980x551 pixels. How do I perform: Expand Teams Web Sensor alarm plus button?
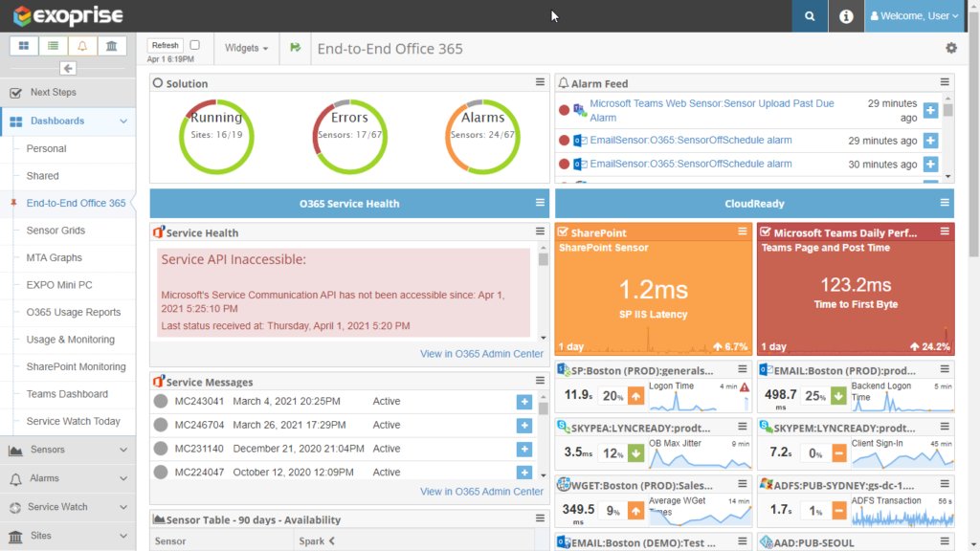(x=930, y=110)
